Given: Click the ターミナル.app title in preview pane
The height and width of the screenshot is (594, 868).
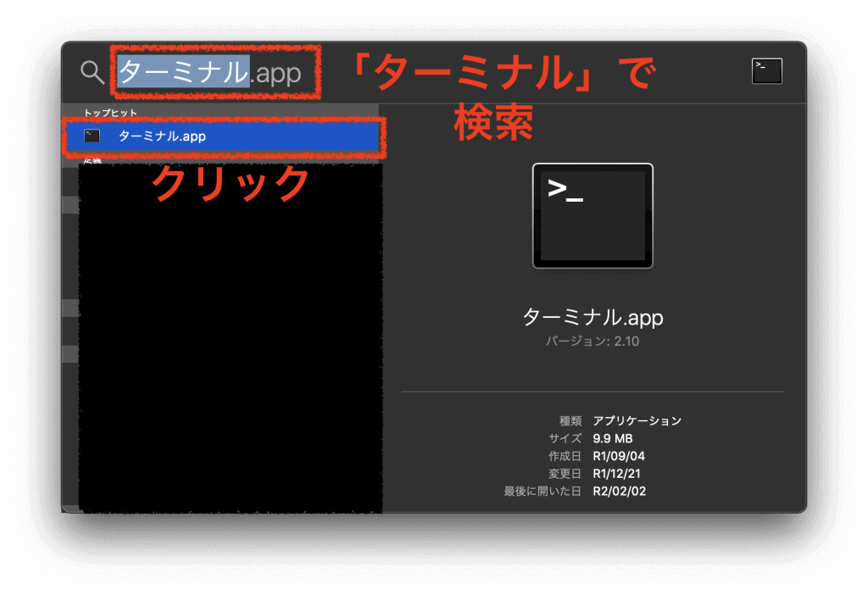Looking at the screenshot, I should point(593,317).
